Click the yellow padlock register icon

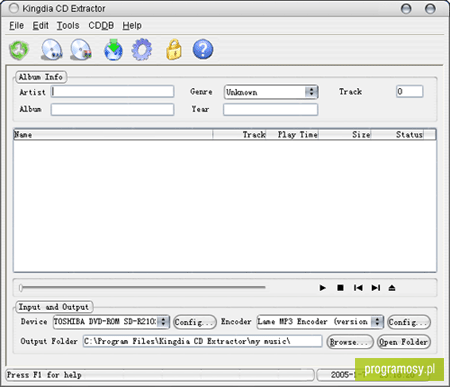(174, 50)
